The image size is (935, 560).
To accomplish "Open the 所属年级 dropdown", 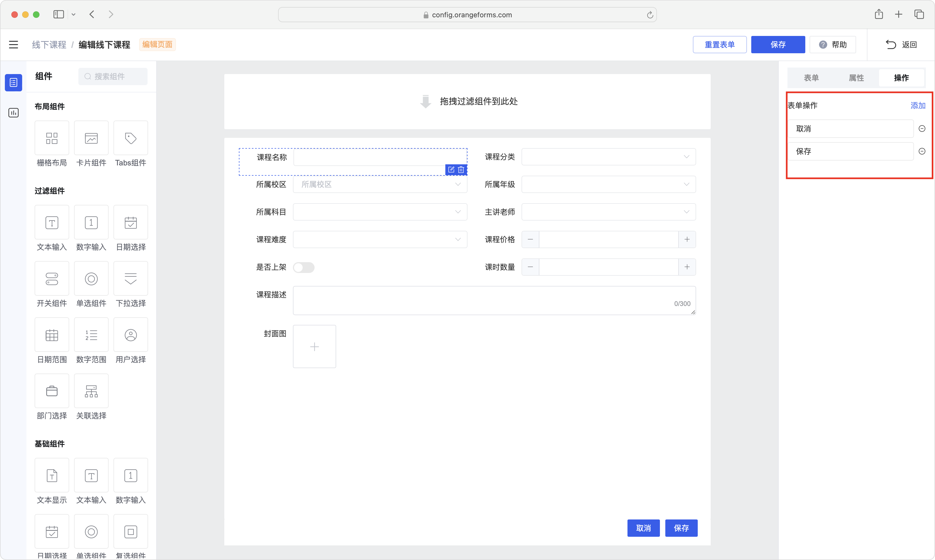I will [609, 184].
